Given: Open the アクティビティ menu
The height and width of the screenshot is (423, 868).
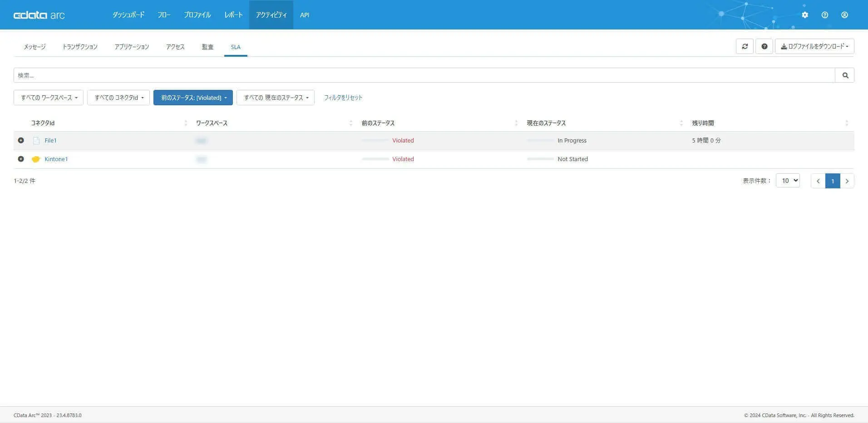Looking at the screenshot, I should click(x=271, y=15).
